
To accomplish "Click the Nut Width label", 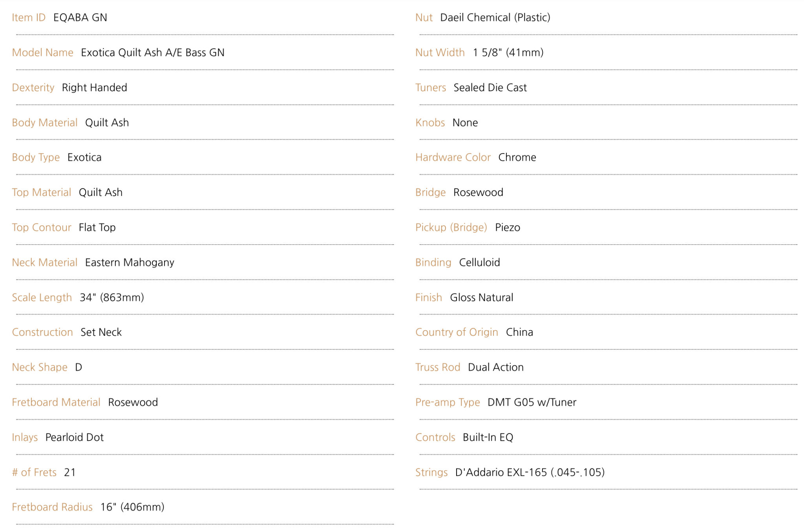I will pos(440,52).
